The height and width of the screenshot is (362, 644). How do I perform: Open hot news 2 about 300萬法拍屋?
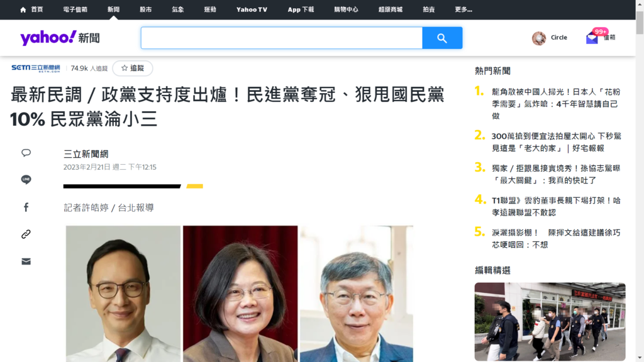pyautogui.click(x=556, y=142)
